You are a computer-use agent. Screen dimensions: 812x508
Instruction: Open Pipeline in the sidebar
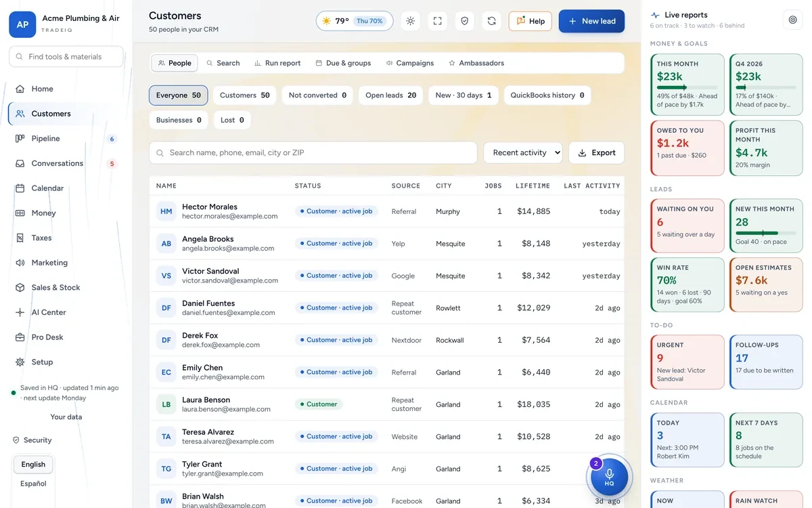point(66,138)
